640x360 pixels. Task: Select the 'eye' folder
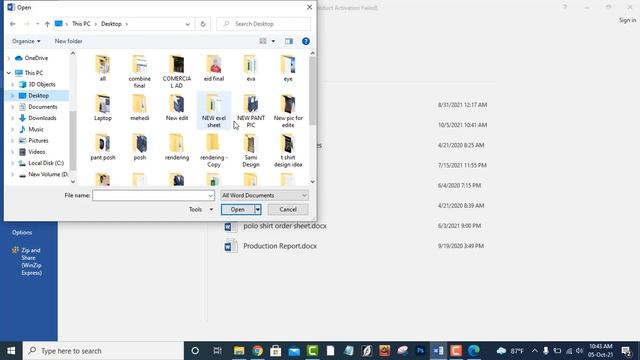tap(288, 68)
